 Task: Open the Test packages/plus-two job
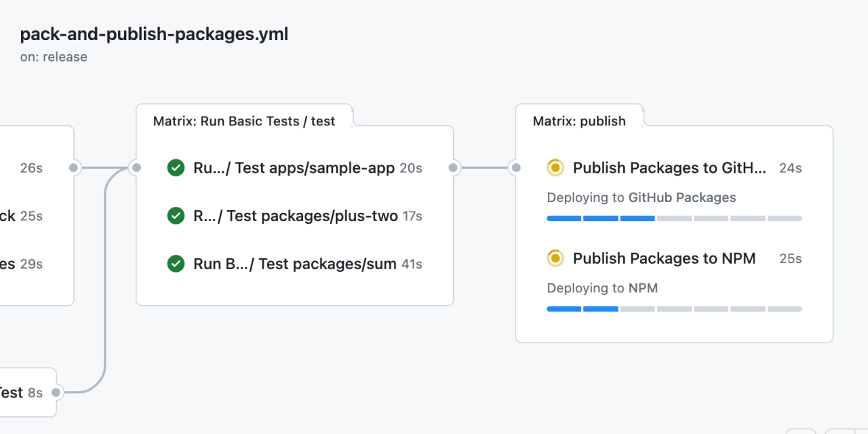point(295,216)
